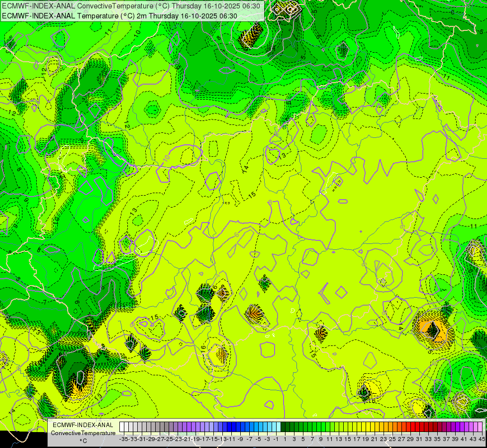Pick the orange swatch above legend value 25
The height and width of the screenshot is (448, 487).
click(x=394, y=427)
